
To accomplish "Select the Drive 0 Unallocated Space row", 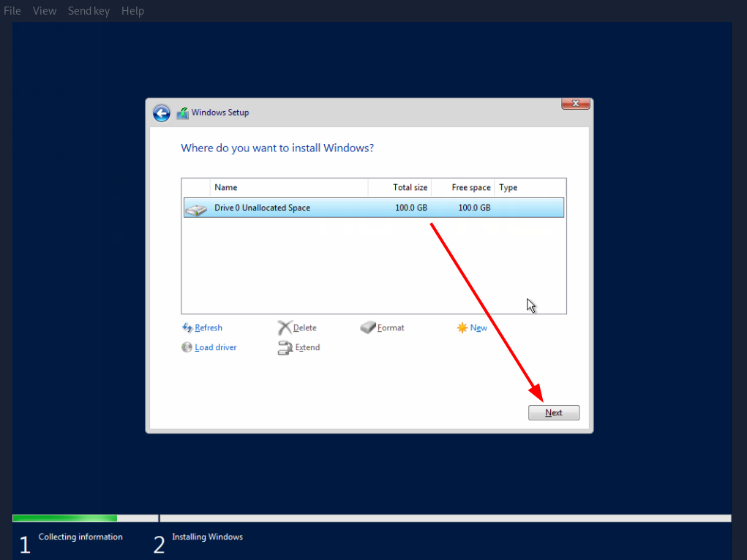I will 374,208.
